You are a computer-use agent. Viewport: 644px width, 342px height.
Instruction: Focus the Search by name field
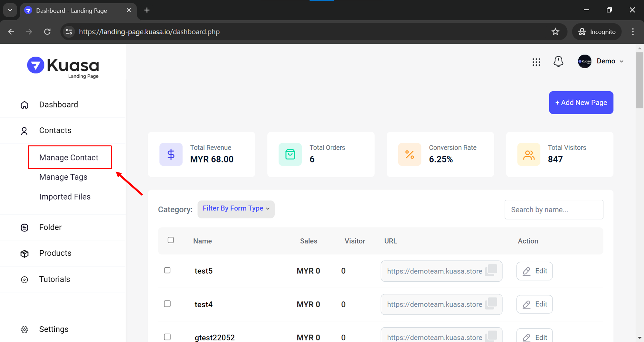click(554, 210)
